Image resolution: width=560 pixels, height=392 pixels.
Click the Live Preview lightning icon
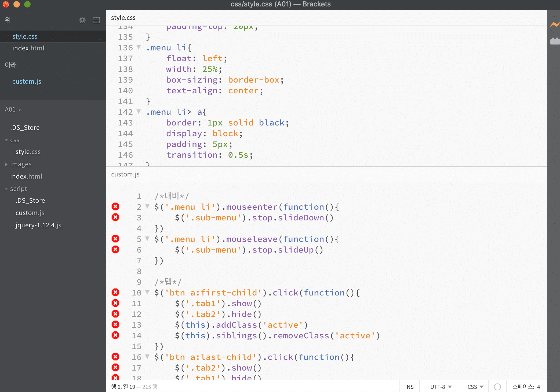554,25
